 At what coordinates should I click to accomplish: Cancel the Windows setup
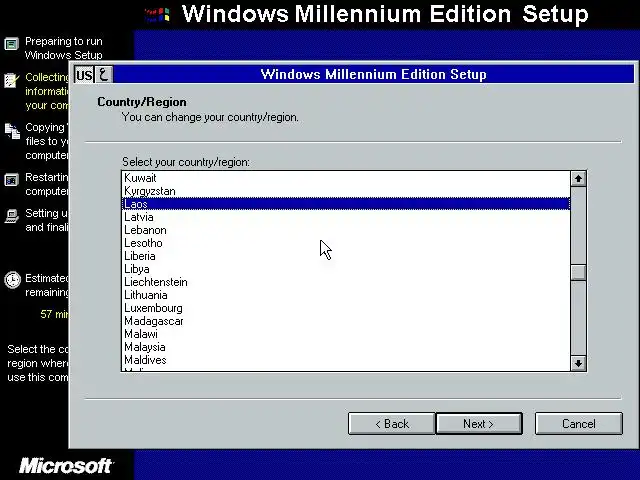click(x=578, y=424)
